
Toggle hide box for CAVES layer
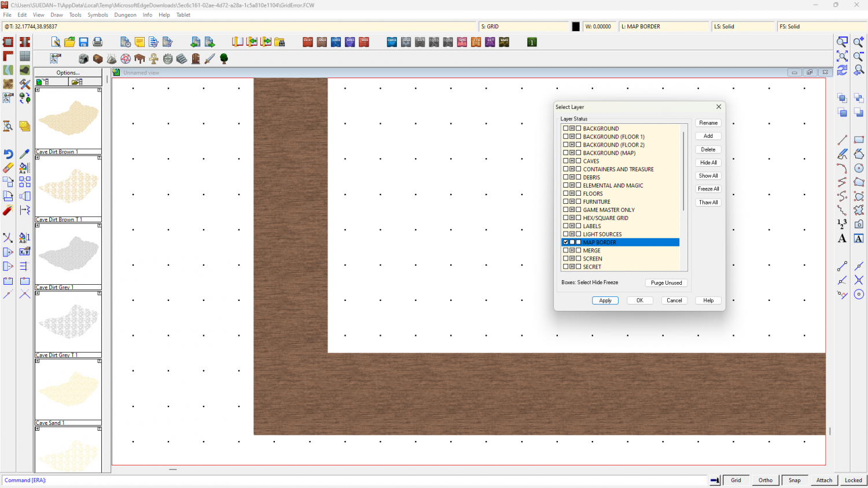click(572, 161)
